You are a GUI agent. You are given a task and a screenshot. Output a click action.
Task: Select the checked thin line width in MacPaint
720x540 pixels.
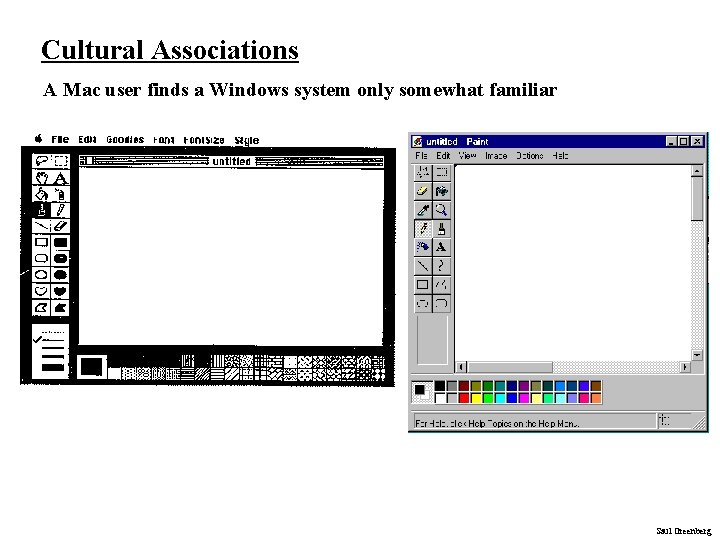(x=50, y=340)
